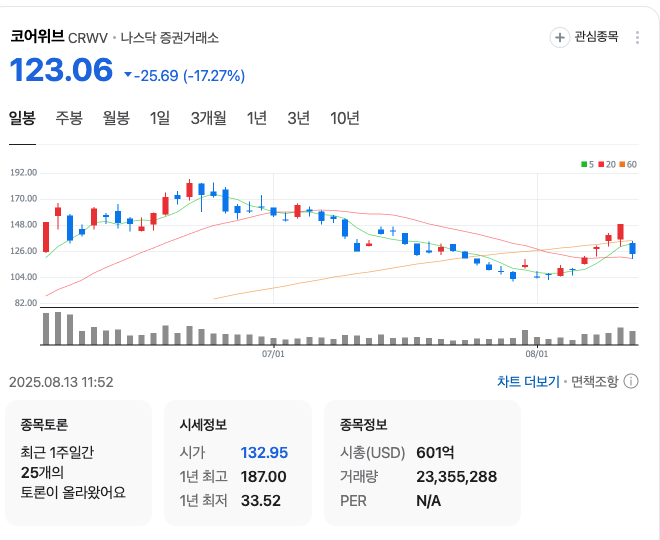The image size is (660, 540).
Task: Switch to the 월봉 monthly tab
Action: click(116, 118)
